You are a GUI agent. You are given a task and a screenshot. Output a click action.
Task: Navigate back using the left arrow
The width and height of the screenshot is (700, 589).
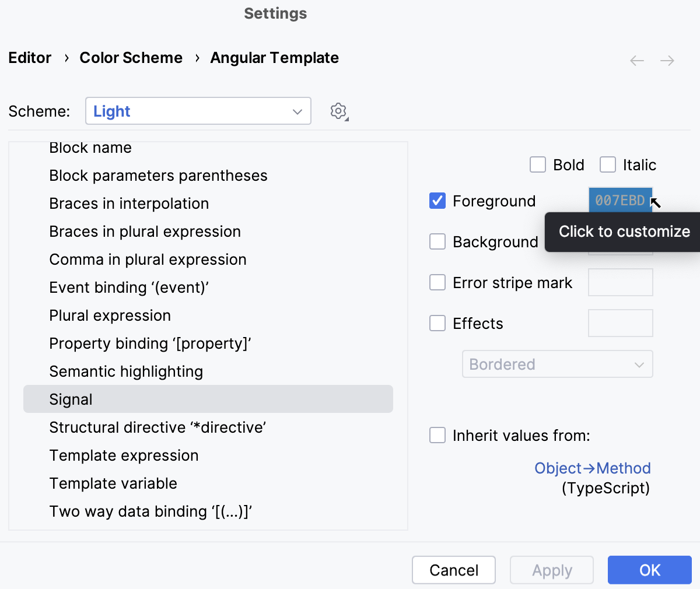click(x=636, y=60)
